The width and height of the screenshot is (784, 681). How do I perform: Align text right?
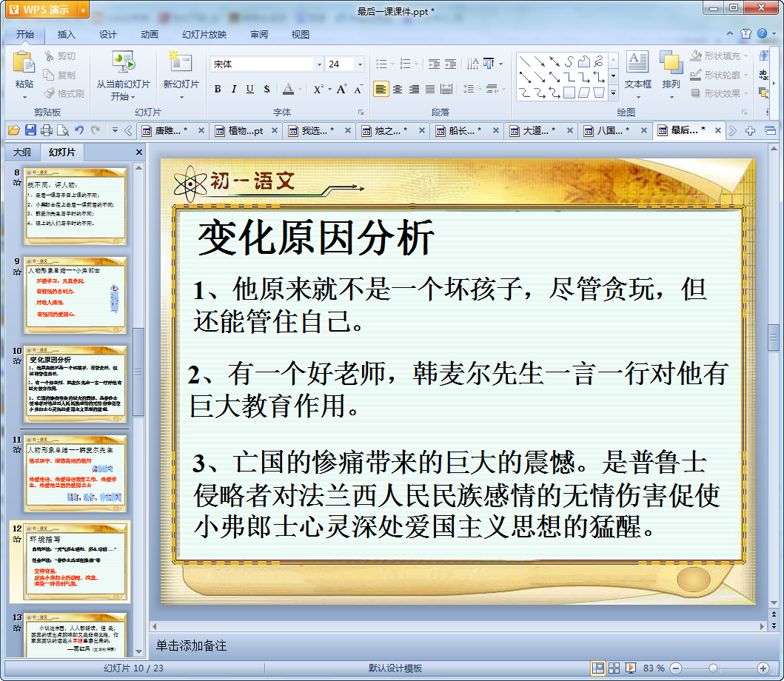click(x=414, y=89)
